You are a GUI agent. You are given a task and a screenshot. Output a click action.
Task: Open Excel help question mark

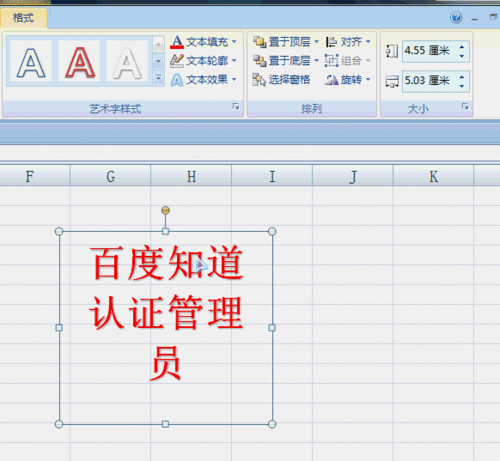pos(456,17)
